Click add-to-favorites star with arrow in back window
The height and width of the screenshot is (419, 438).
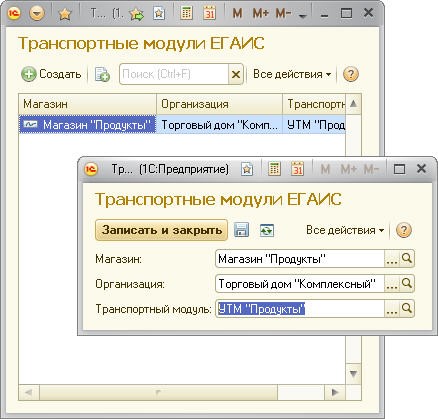[x=137, y=14]
